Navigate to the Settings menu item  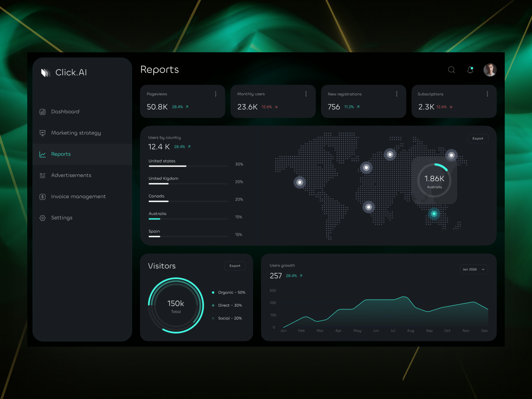62,218
